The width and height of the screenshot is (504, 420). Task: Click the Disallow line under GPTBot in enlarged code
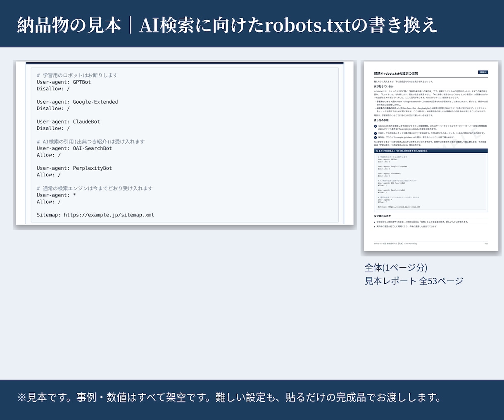pyautogui.click(x=53, y=88)
